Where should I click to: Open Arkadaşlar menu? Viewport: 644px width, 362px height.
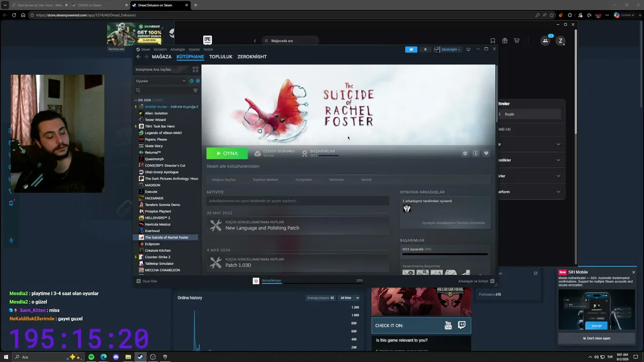coord(178,49)
